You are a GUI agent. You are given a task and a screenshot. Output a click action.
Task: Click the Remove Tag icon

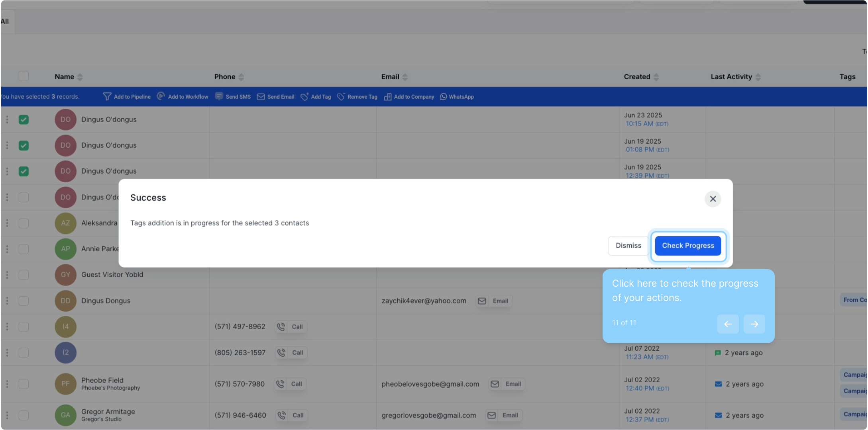341,97
